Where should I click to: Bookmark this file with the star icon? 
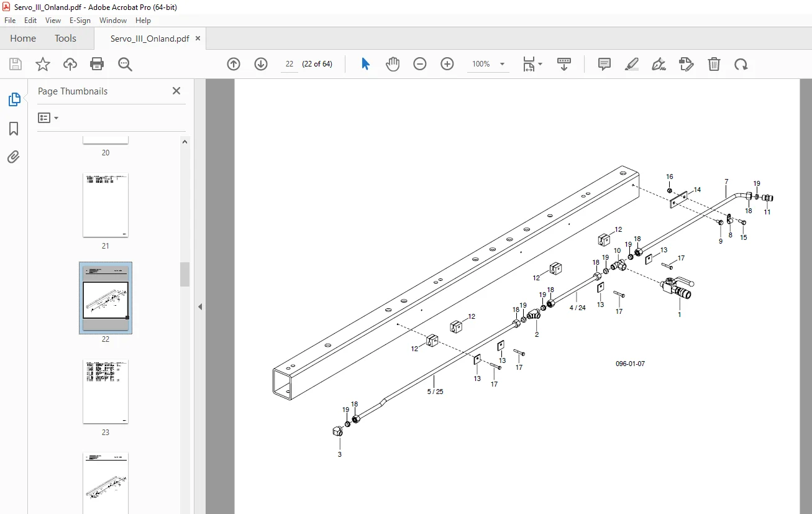43,64
